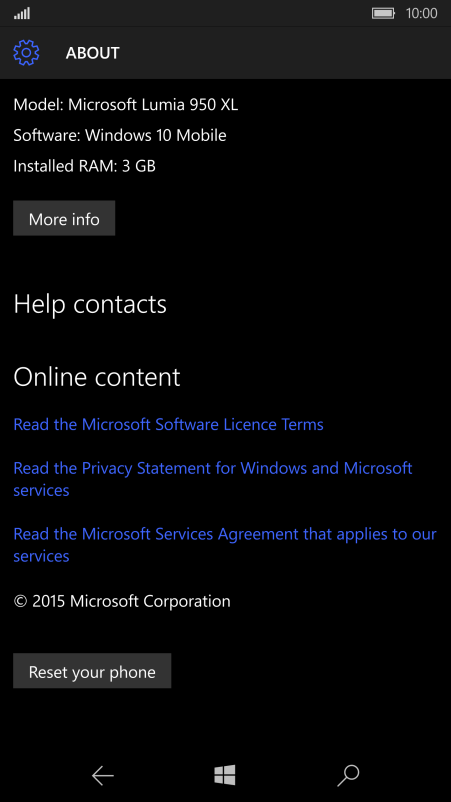The image size is (451, 802).
Task: Tap the back arrow navigation key
Action: click(102, 776)
